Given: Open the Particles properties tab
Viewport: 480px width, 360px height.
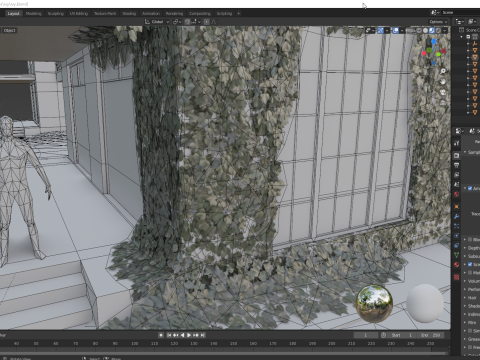Looking at the screenshot, I should pos(456,226).
